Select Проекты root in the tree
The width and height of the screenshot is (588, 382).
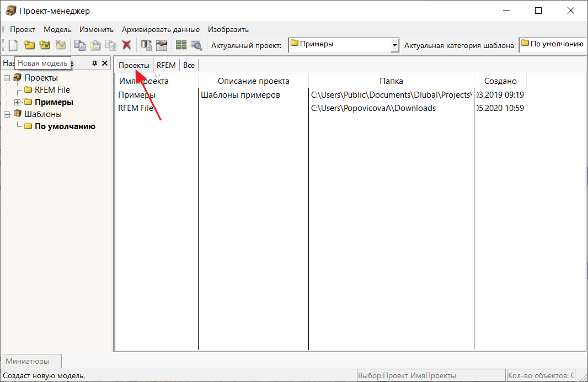[x=41, y=78]
